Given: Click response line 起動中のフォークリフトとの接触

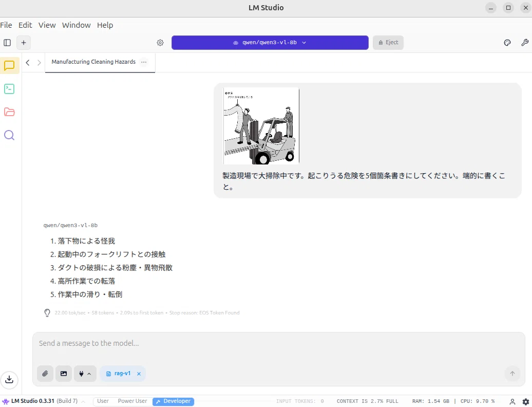Looking at the screenshot, I should [x=111, y=254].
